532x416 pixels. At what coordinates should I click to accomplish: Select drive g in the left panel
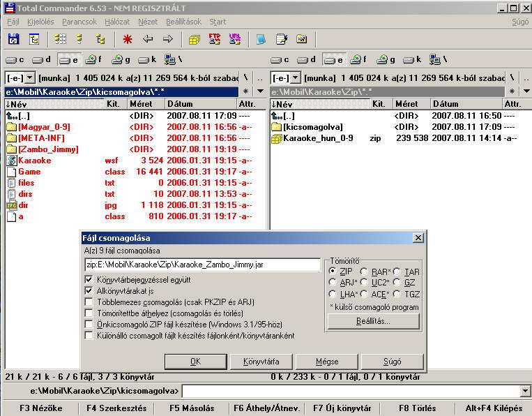[x=121, y=60]
